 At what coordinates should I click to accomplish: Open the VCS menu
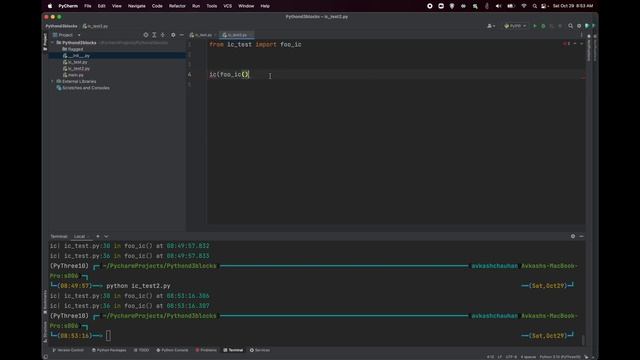tap(227, 6)
